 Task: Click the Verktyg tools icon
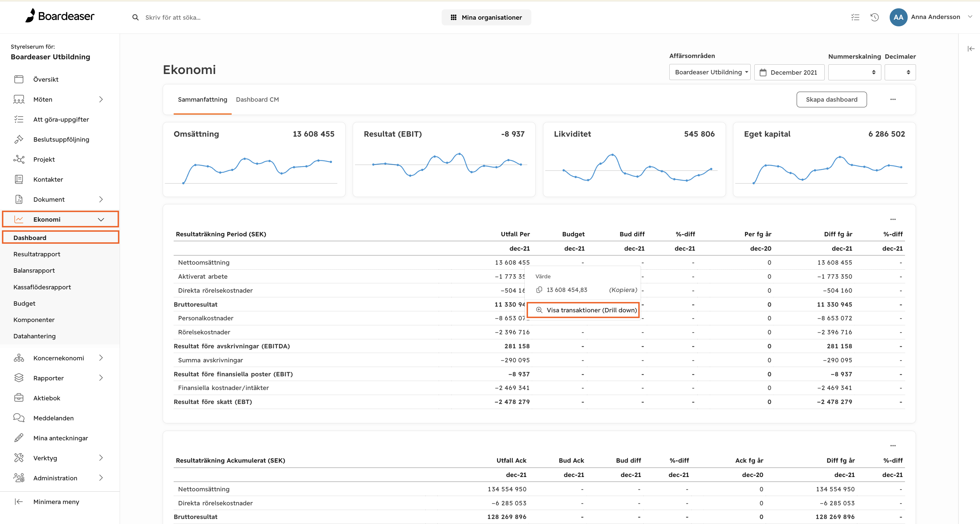19,458
